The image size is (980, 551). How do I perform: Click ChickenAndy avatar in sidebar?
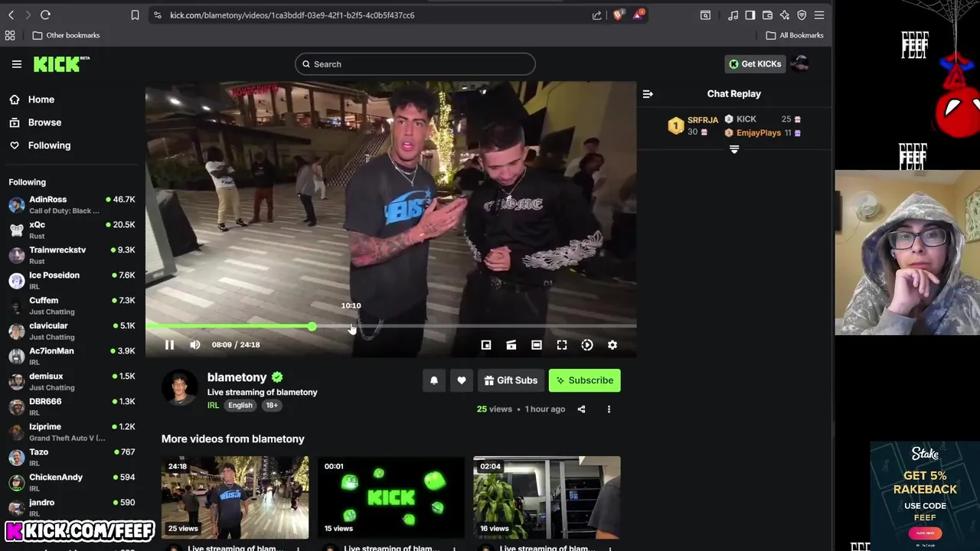tap(17, 483)
